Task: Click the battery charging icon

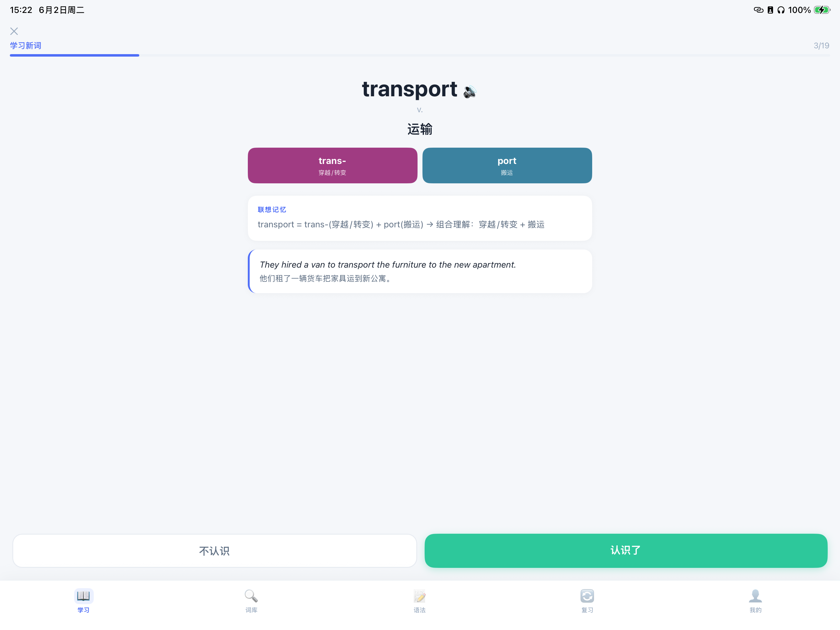Action: point(822,10)
